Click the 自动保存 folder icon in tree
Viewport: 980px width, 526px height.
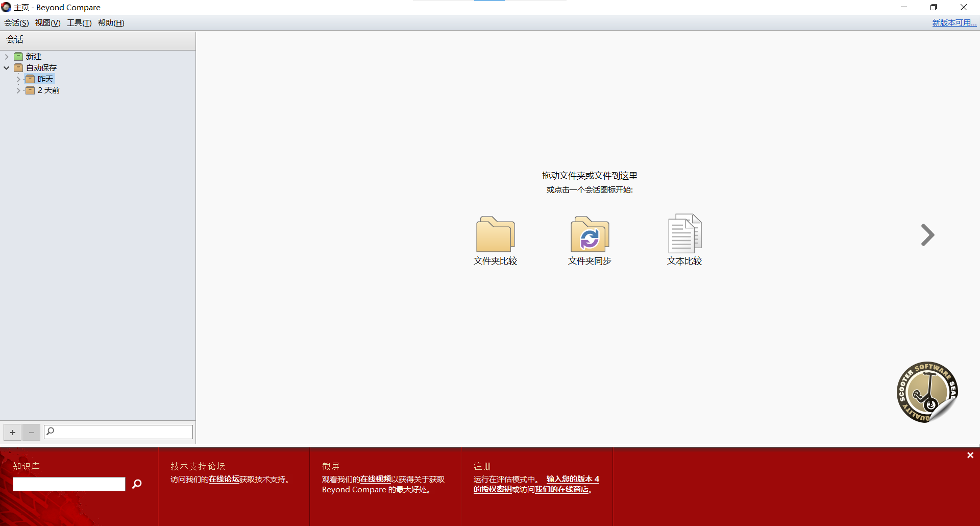[x=18, y=68]
